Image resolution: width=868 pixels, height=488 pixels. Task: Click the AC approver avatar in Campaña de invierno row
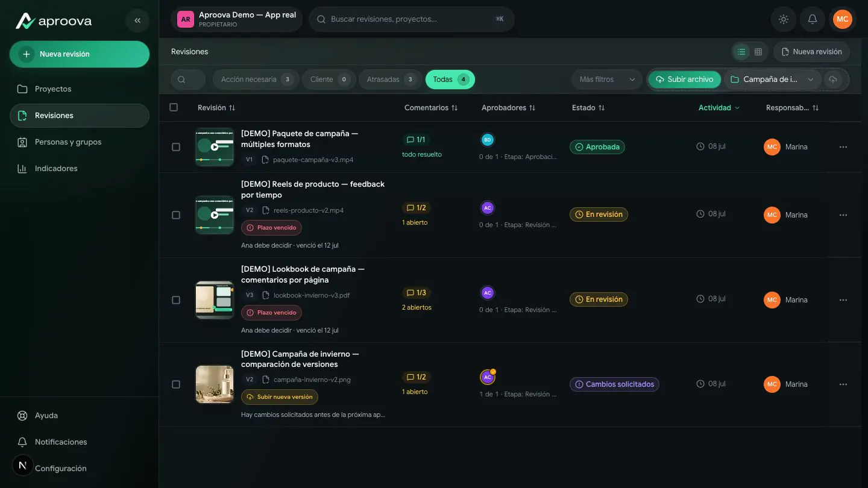tap(488, 377)
